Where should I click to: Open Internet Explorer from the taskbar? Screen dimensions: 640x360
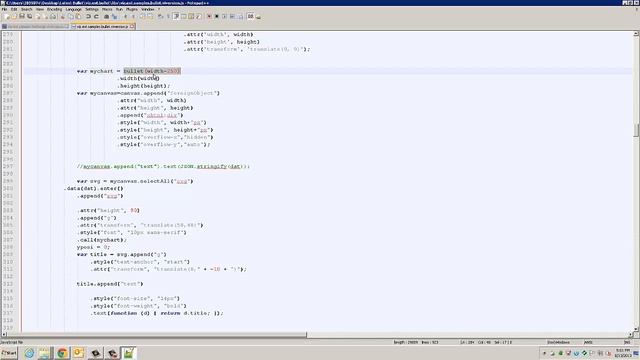coord(29,353)
